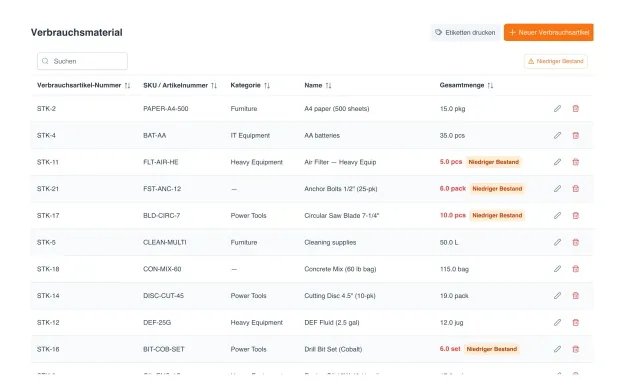624x392 pixels.
Task: Click the name Drill Bit Set (Cobalt)
Action: (333, 349)
